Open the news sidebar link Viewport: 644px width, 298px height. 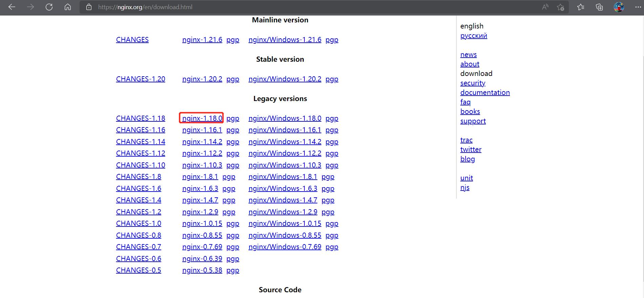(x=469, y=55)
